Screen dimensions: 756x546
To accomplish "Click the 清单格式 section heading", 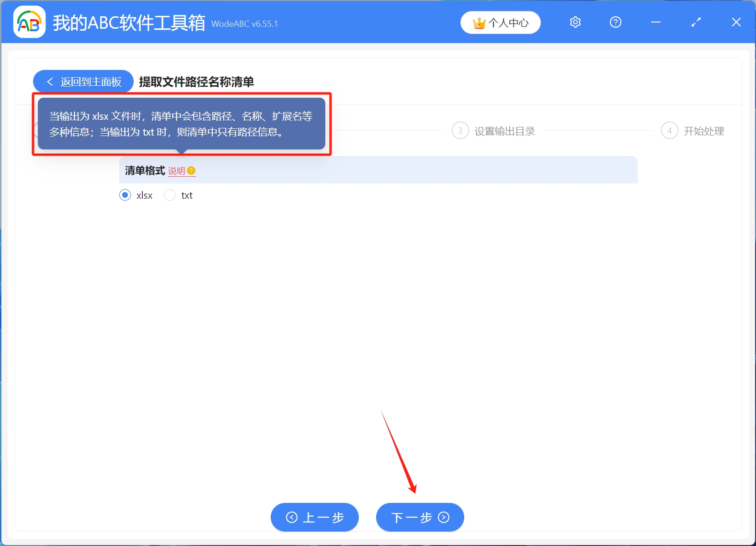I will (145, 171).
